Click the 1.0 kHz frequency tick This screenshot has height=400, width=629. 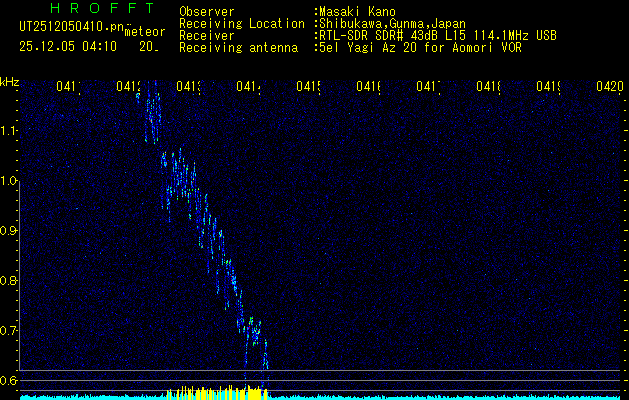[9, 181]
